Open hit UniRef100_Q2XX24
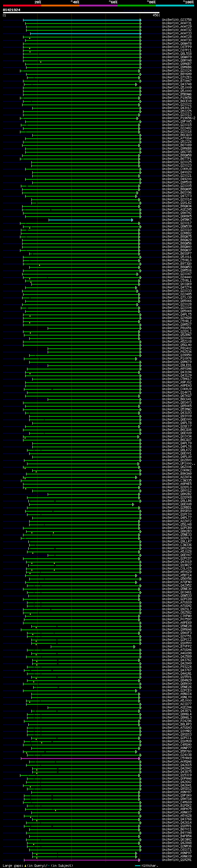Screen dimensions: 197x868 (177, 71)
